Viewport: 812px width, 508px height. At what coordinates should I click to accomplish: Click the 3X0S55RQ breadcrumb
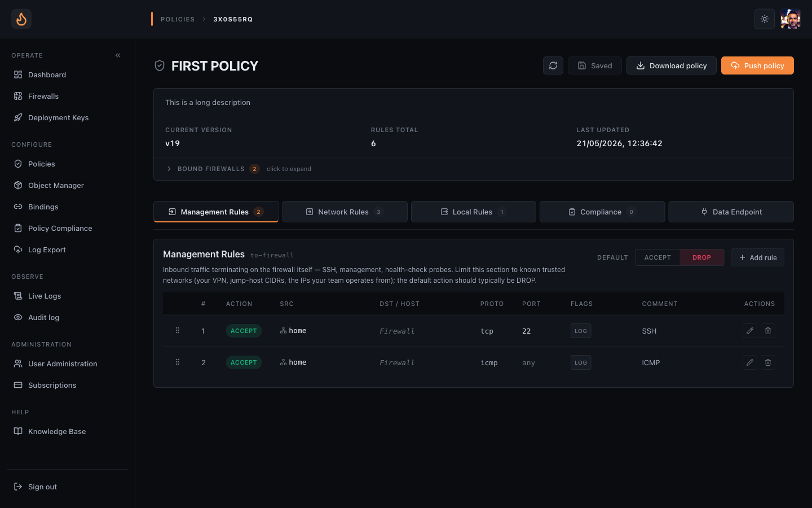(x=233, y=19)
